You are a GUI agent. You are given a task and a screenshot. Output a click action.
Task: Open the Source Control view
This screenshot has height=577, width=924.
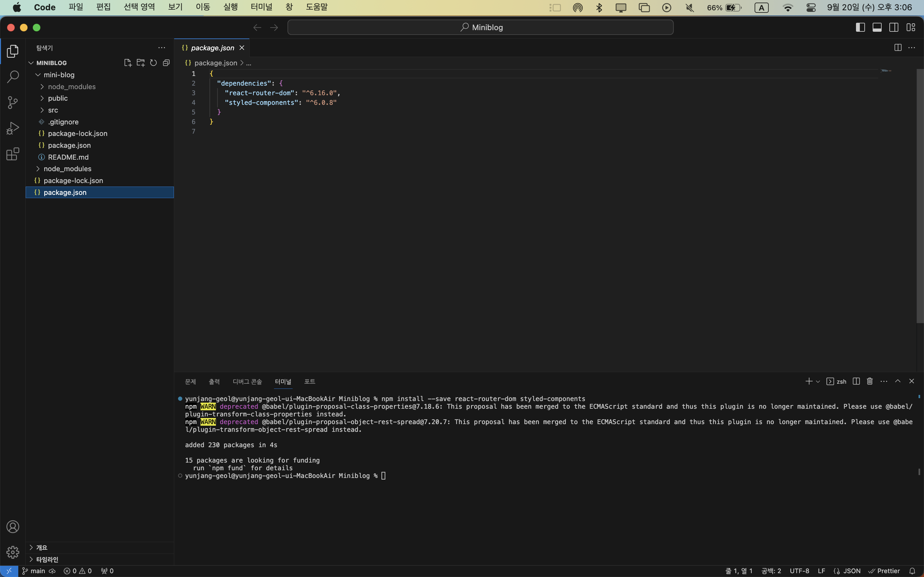point(13,102)
